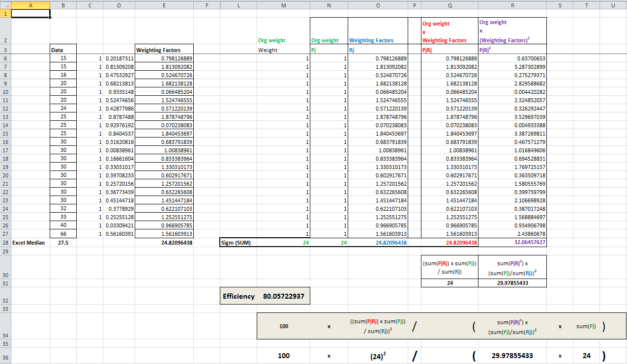Select column R header

(512, 4)
